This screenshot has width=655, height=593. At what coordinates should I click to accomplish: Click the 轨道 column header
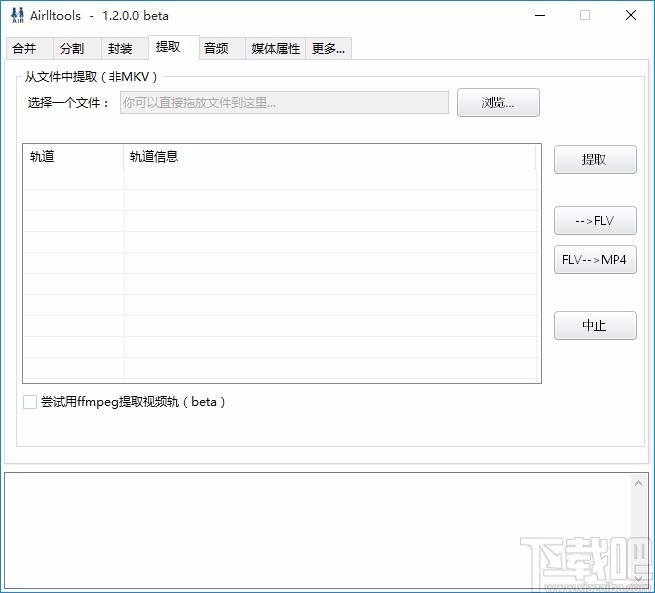point(74,157)
